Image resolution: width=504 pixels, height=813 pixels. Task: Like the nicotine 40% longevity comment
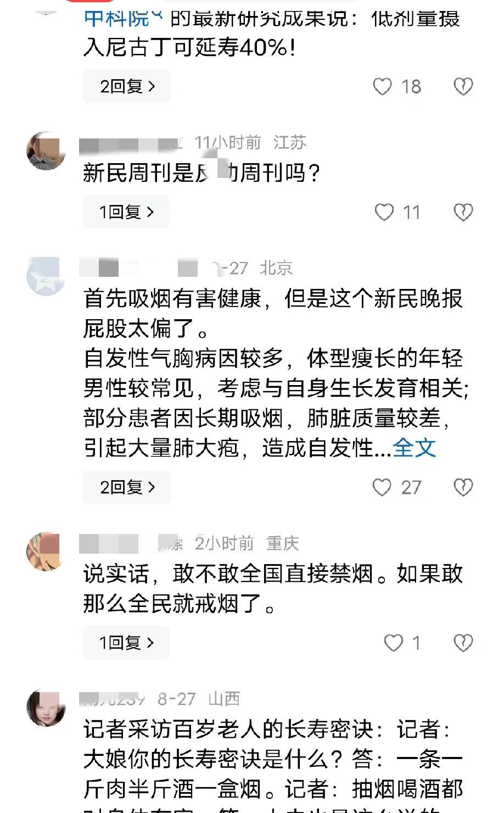click(383, 87)
